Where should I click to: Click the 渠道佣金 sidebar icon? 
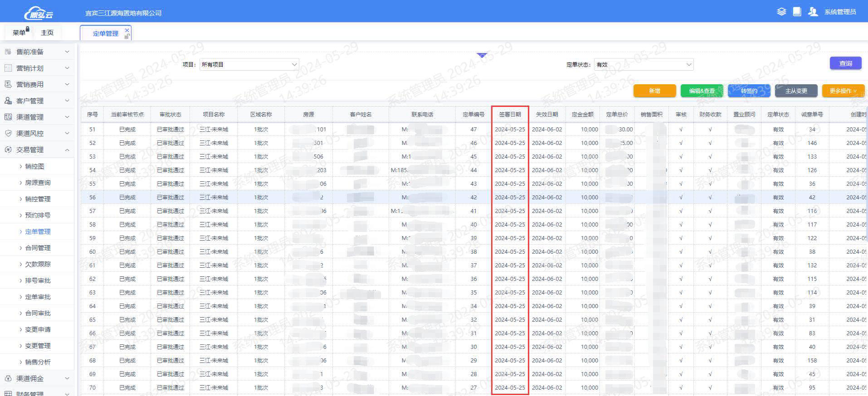pyautogui.click(x=8, y=378)
